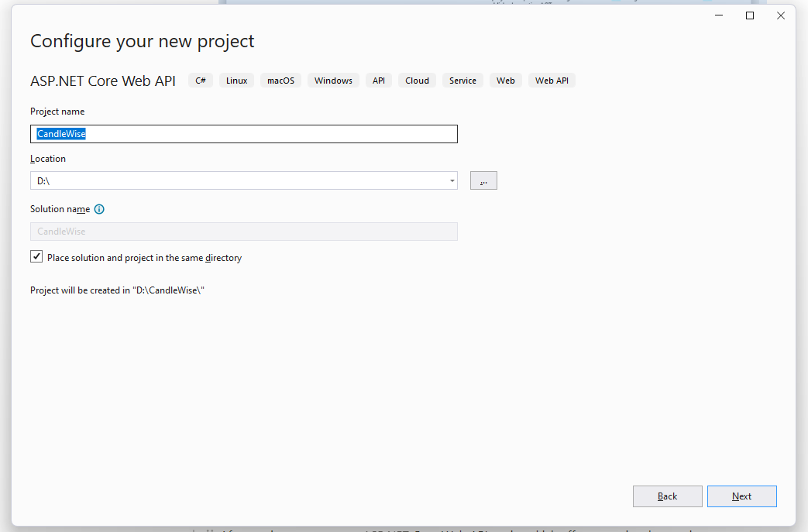
Task: Open the Location browse ellipsis button
Action: click(483, 180)
